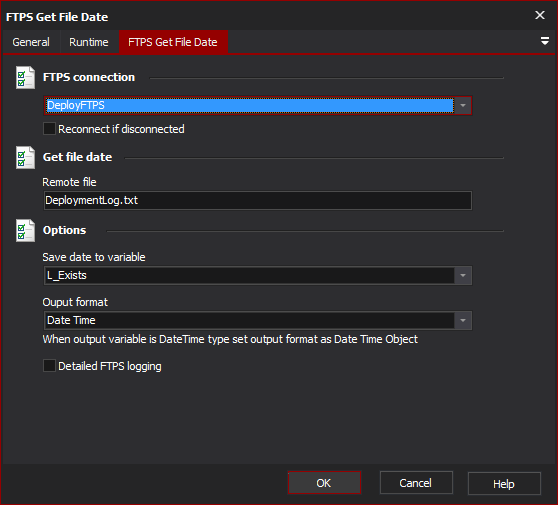Image resolution: width=558 pixels, height=505 pixels.
Task: Click the DeployFTPS connection text box
Action: (x=250, y=106)
